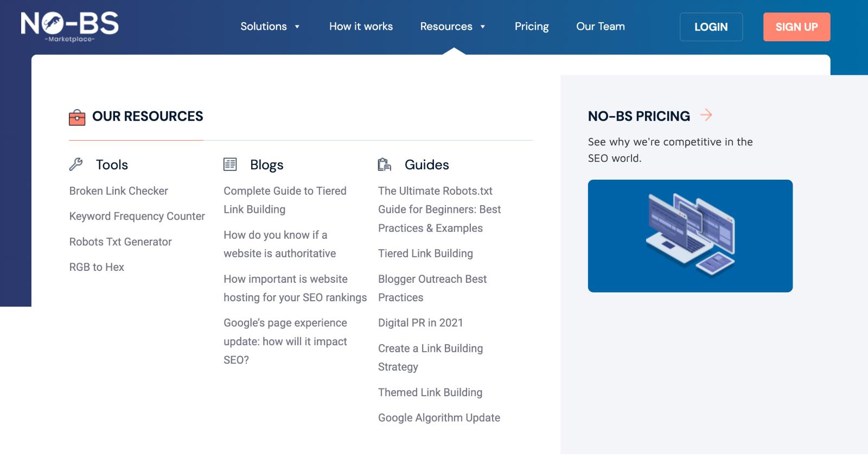868x457 pixels.
Task: Open the How it works page
Action: 361,27
